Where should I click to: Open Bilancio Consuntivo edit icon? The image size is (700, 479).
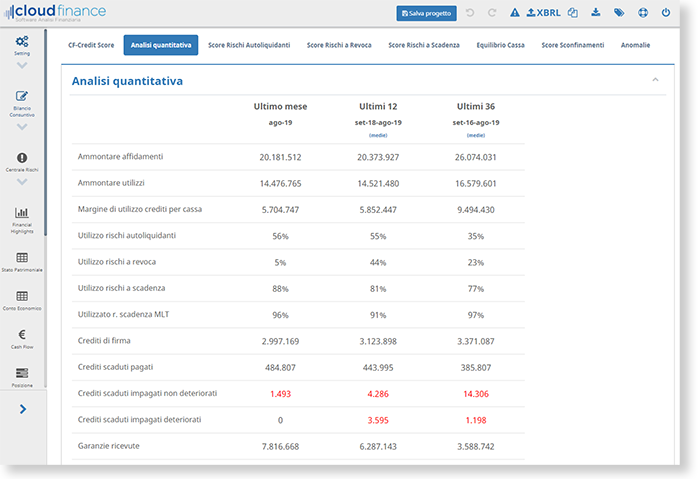click(22, 96)
